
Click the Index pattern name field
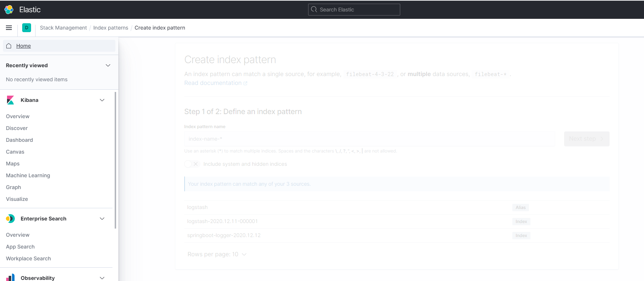tap(370, 139)
